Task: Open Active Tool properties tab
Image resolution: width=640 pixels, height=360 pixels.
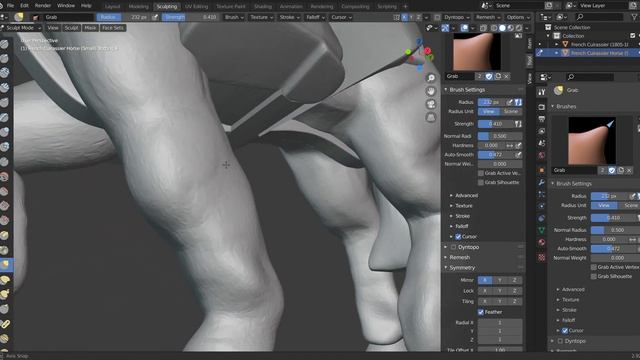Action: tap(541, 92)
